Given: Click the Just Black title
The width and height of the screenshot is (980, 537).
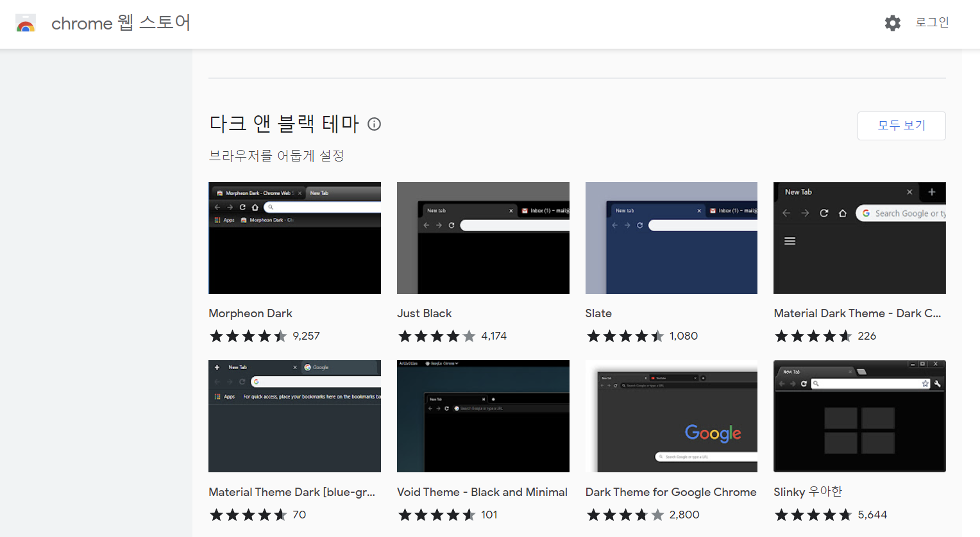Looking at the screenshot, I should 424,313.
